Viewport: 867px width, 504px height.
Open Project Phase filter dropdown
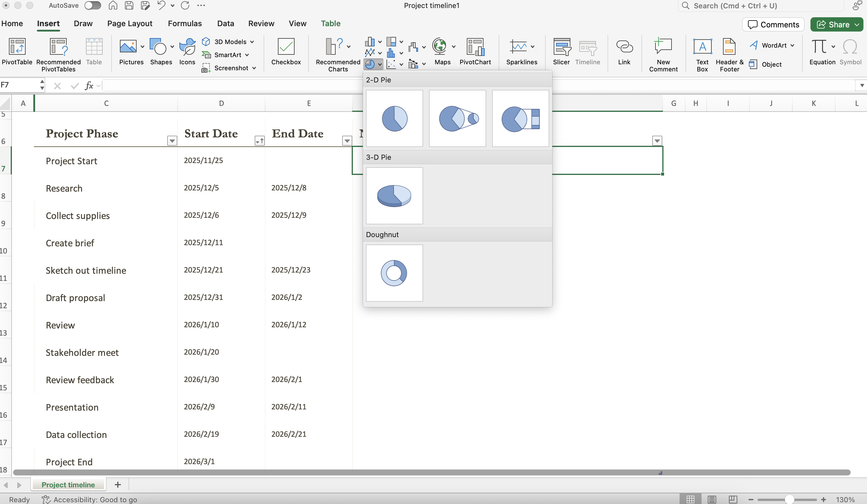click(x=172, y=141)
